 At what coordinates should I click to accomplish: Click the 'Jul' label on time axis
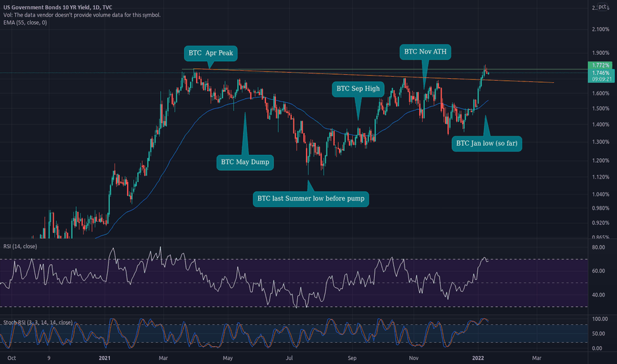(x=289, y=358)
